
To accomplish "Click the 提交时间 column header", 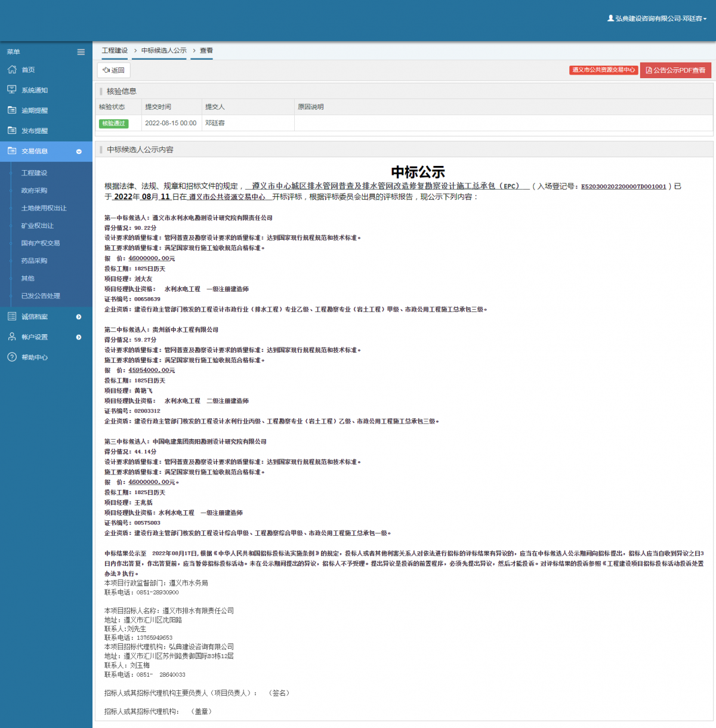I will [158, 107].
